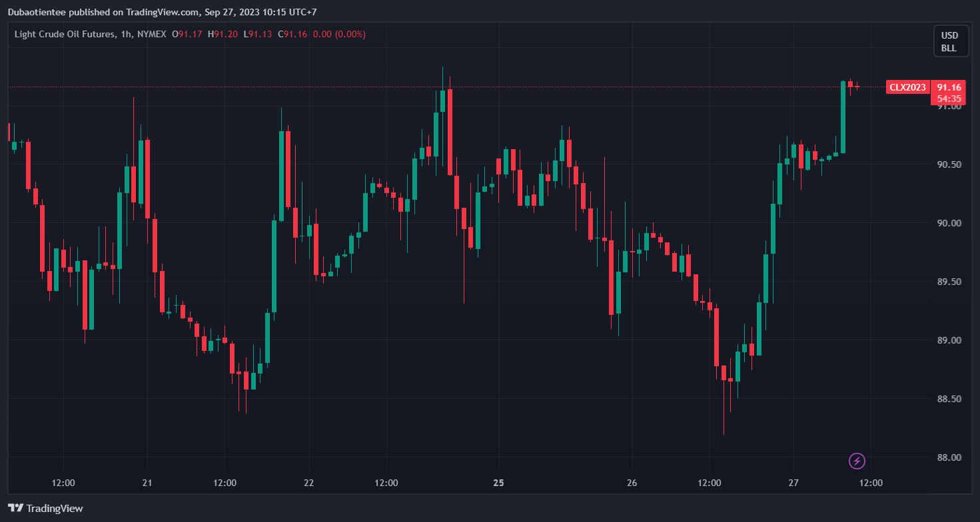The image size is (980, 522).
Task: Click the 89.50 price axis label
Action: pyautogui.click(x=949, y=282)
